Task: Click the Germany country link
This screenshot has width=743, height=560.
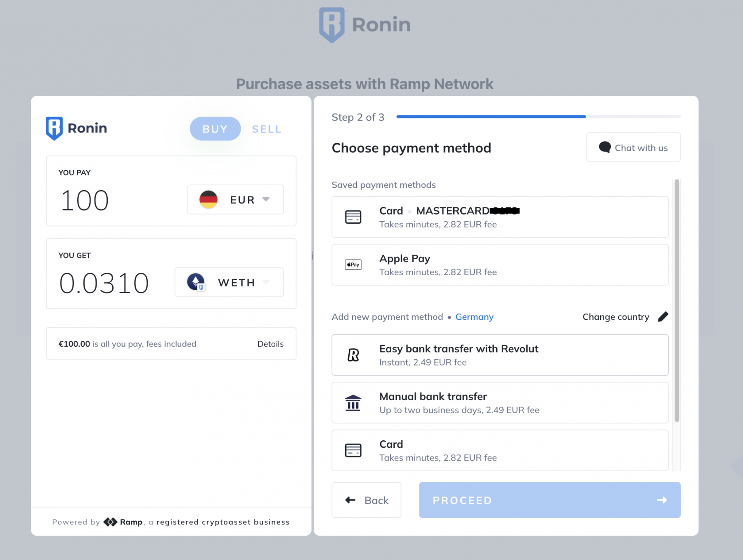Action: pos(474,317)
